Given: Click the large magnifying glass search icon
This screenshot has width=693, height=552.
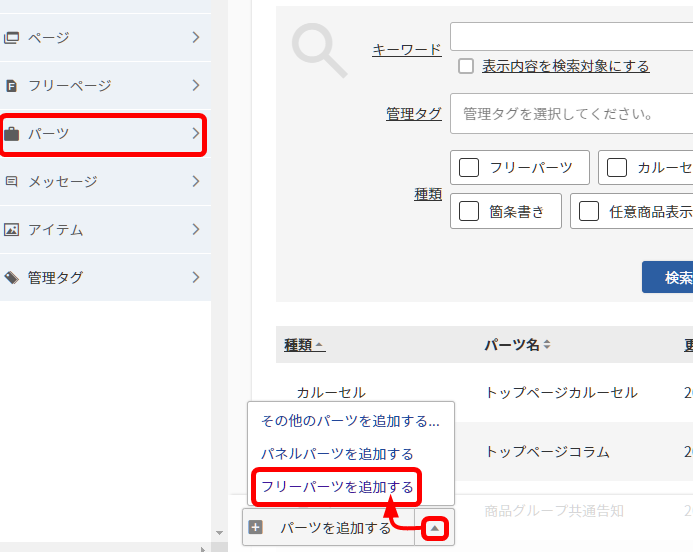Looking at the screenshot, I should coord(319,51).
